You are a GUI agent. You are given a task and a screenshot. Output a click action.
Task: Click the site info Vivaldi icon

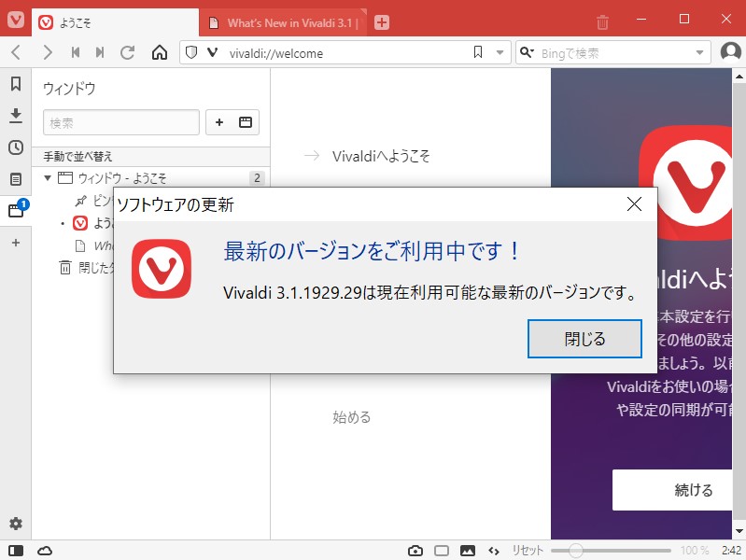click(213, 52)
